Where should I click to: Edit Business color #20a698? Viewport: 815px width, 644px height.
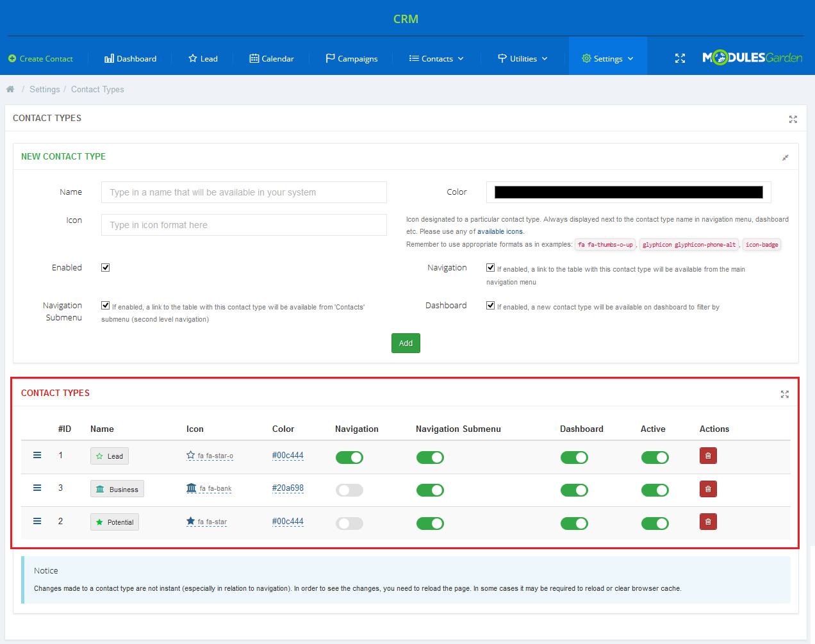click(x=288, y=488)
